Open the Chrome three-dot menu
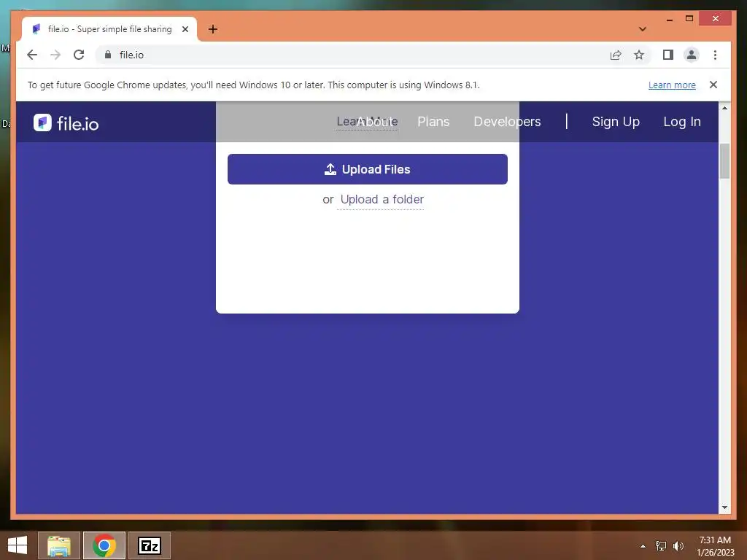747x560 pixels. [x=715, y=55]
